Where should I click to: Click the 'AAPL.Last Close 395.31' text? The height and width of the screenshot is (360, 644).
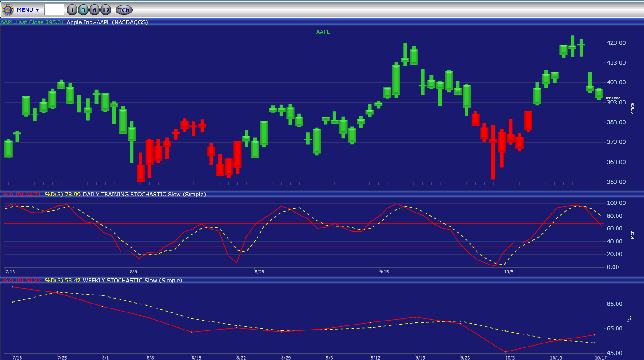(32, 22)
